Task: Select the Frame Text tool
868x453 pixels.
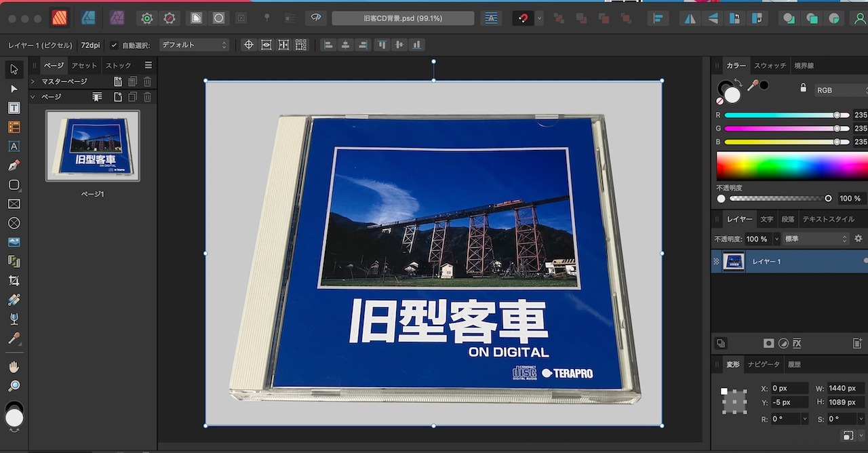Action: tap(14, 108)
